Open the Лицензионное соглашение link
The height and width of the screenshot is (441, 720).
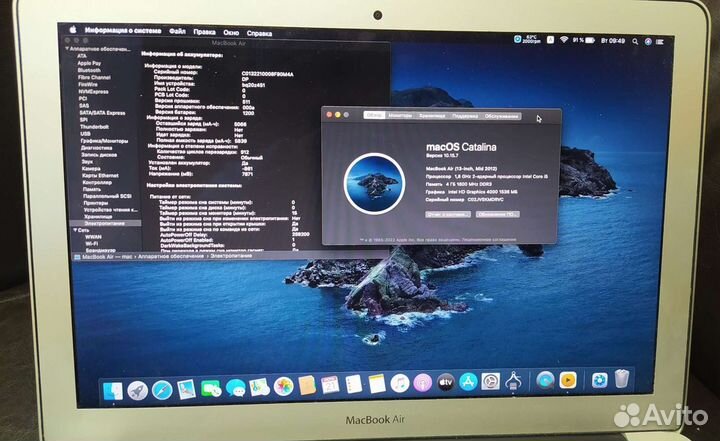pos(489,239)
